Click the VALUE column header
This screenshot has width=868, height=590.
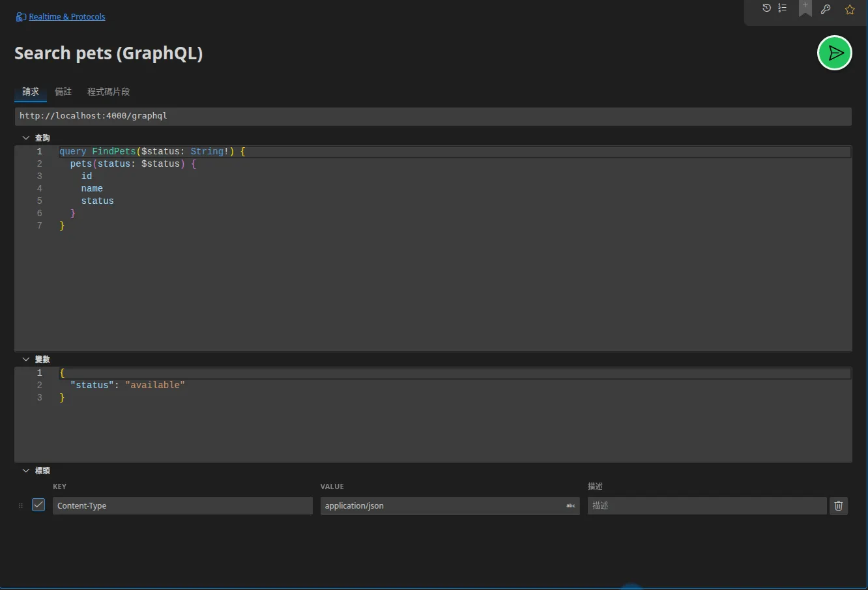pos(332,486)
